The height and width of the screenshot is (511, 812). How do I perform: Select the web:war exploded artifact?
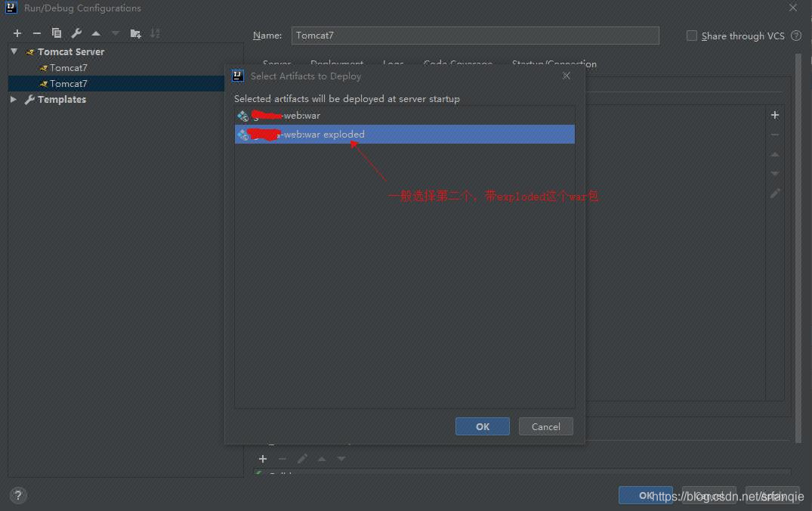point(404,135)
